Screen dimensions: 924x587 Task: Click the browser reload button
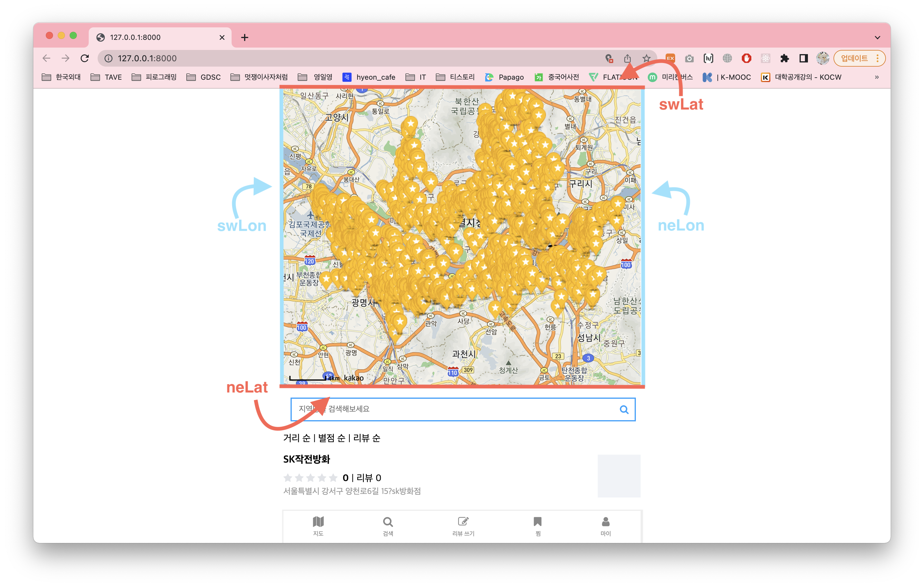(x=85, y=58)
